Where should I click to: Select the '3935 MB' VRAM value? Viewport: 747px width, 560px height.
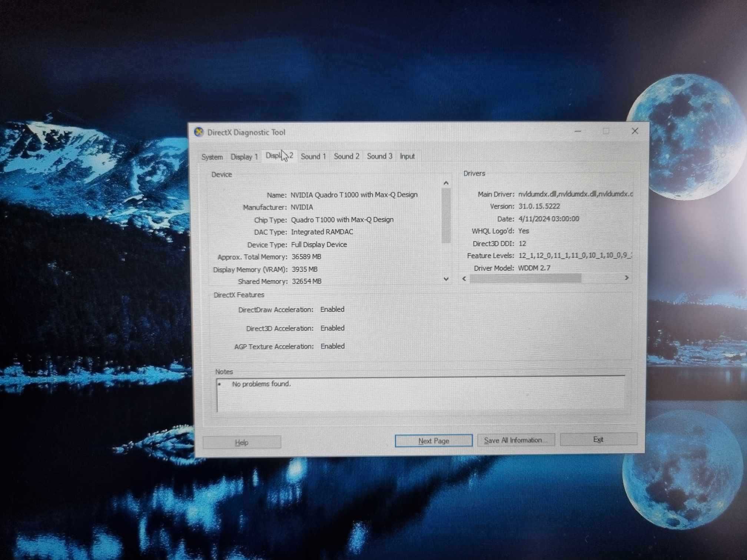click(305, 269)
